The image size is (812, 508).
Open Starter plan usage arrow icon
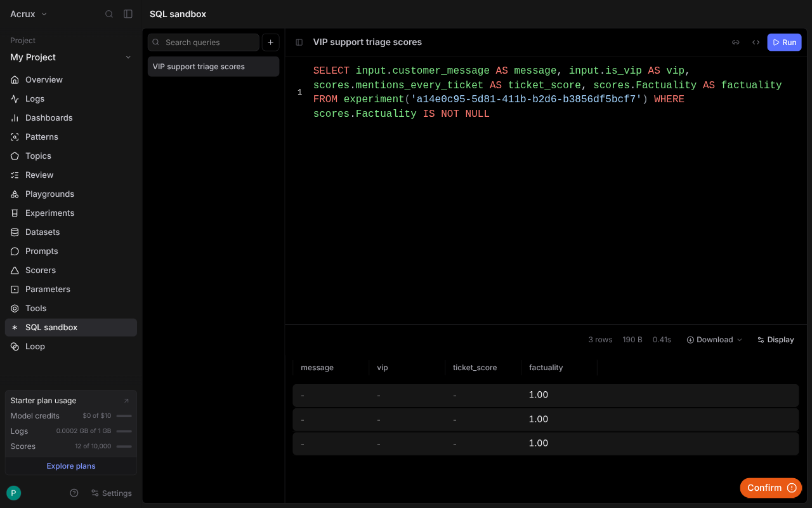pyautogui.click(x=126, y=401)
